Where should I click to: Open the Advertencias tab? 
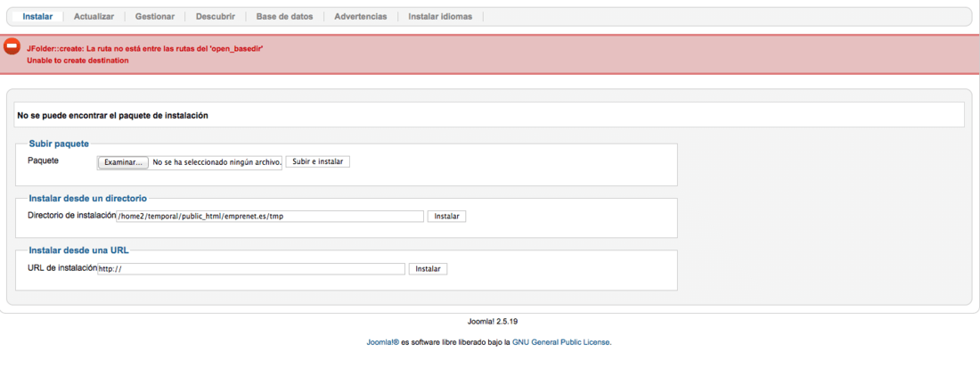click(361, 17)
